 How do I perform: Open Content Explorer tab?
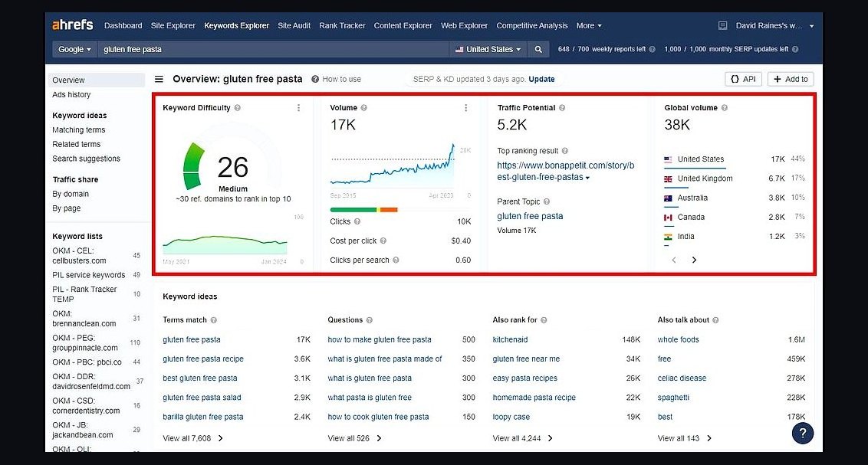pyautogui.click(x=403, y=25)
